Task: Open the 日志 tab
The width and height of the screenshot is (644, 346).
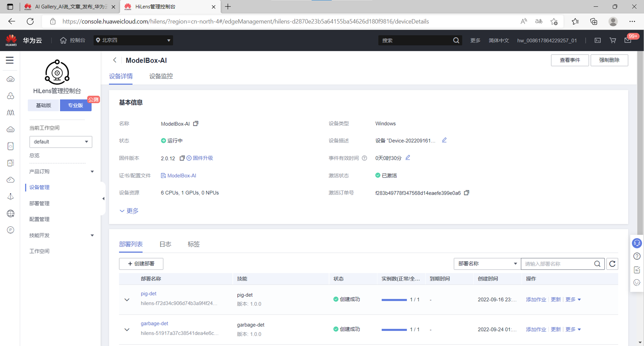Action: pos(165,244)
